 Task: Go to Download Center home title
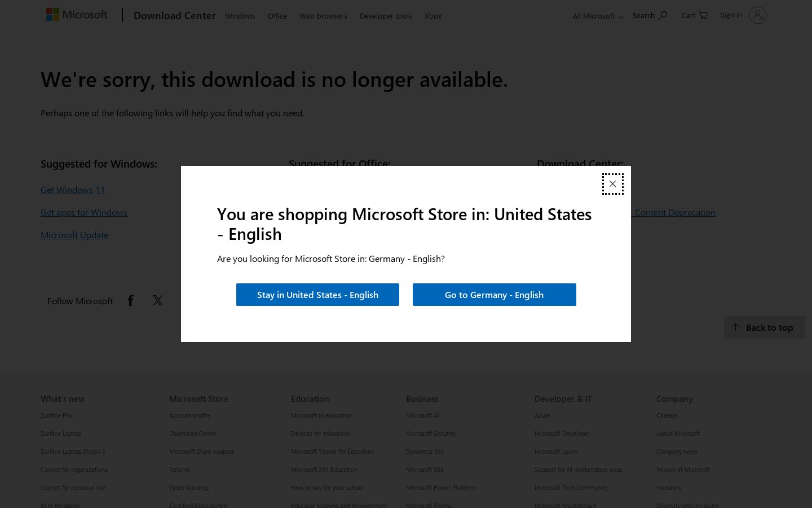175,15
